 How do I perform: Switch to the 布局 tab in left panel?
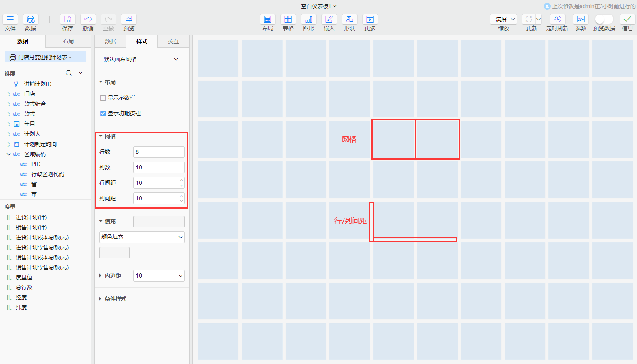tap(68, 41)
